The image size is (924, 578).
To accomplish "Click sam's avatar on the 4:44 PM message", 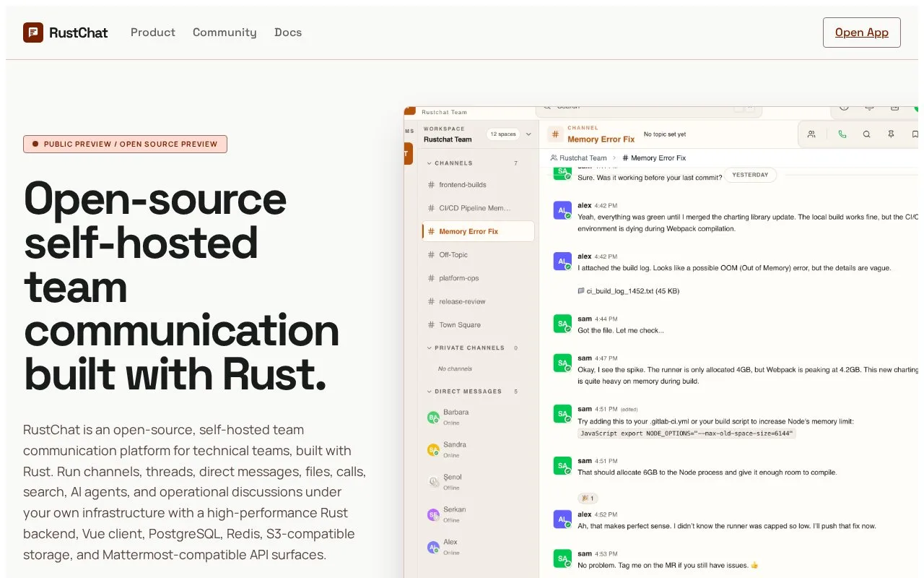I will 562,324.
